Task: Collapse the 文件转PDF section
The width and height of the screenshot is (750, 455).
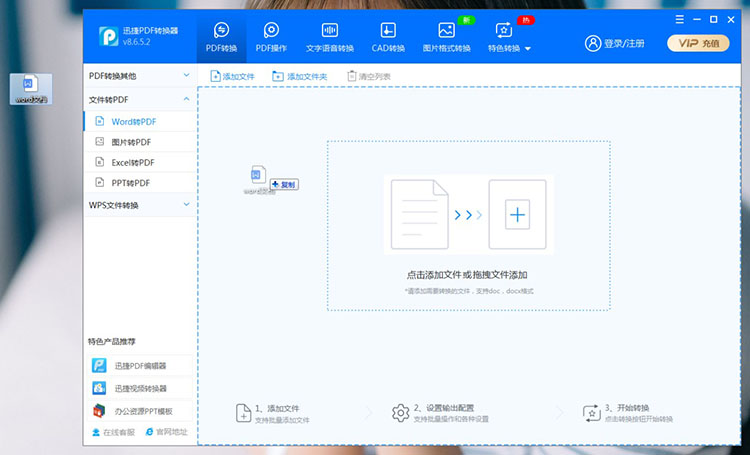Action: click(x=140, y=100)
